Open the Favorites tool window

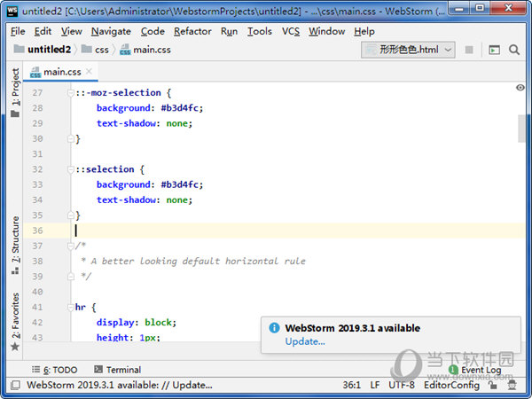point(15,322)
